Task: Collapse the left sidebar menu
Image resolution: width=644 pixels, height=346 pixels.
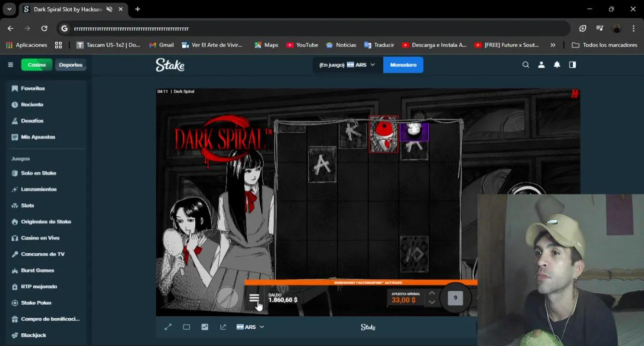Action: (x=10, y=65)
